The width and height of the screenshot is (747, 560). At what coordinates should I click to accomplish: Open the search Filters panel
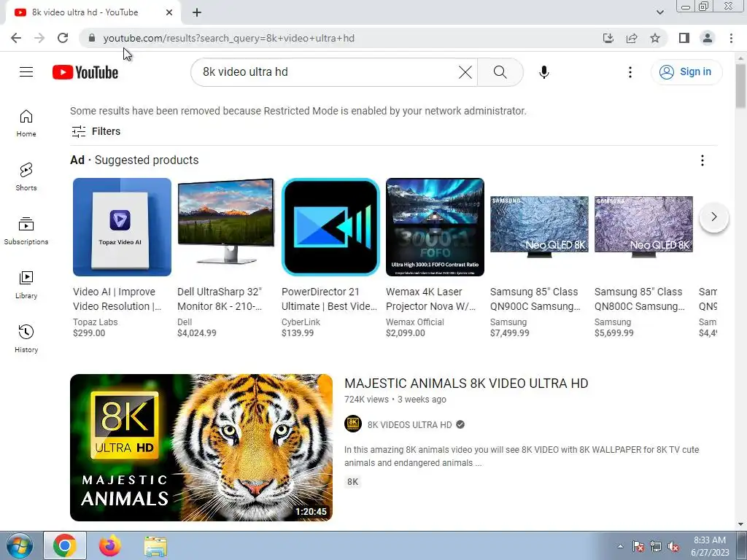[x=96, y=131]
